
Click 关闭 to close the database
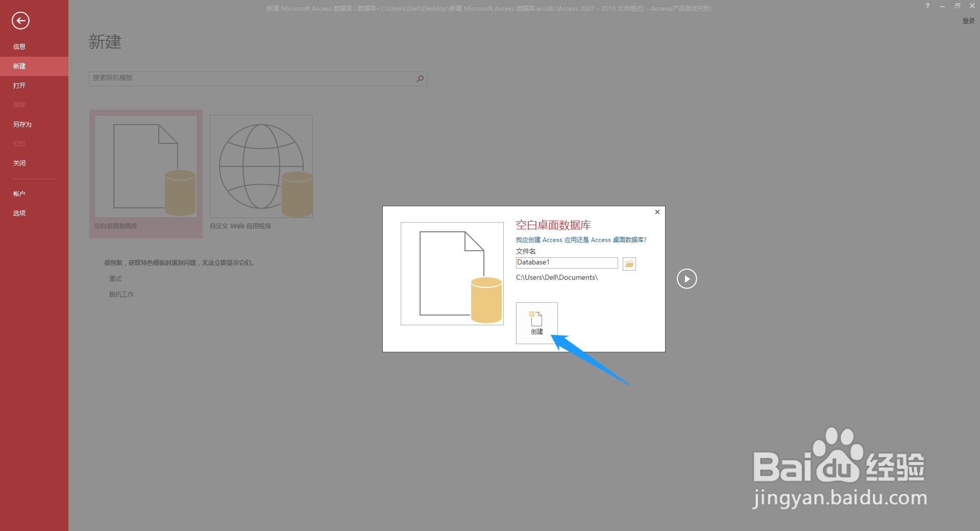(x=34, y=163)
